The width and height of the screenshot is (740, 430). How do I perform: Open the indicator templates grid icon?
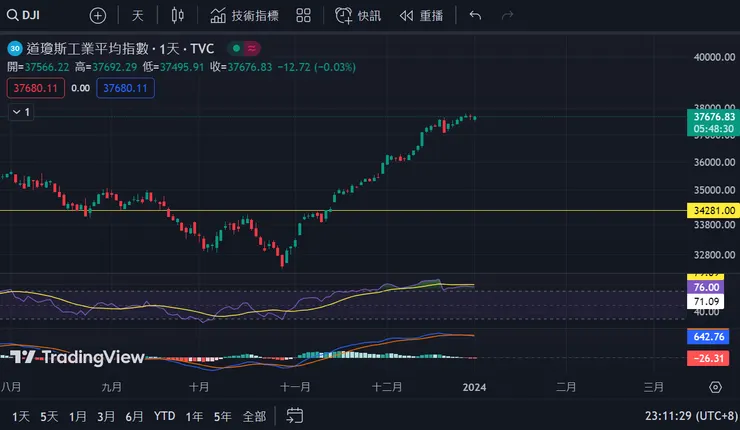(x=303, y=16)
